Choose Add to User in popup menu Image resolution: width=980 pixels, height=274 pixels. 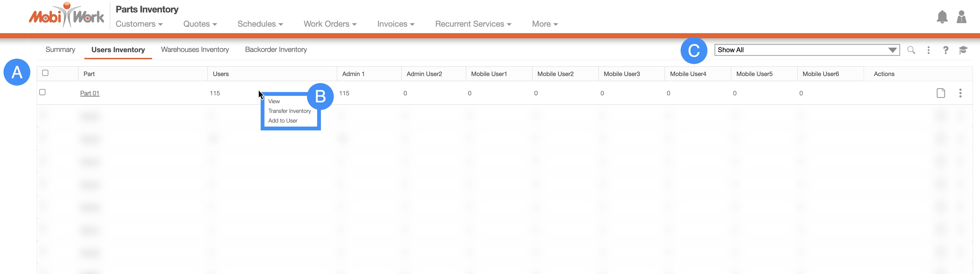coord(283,121)
